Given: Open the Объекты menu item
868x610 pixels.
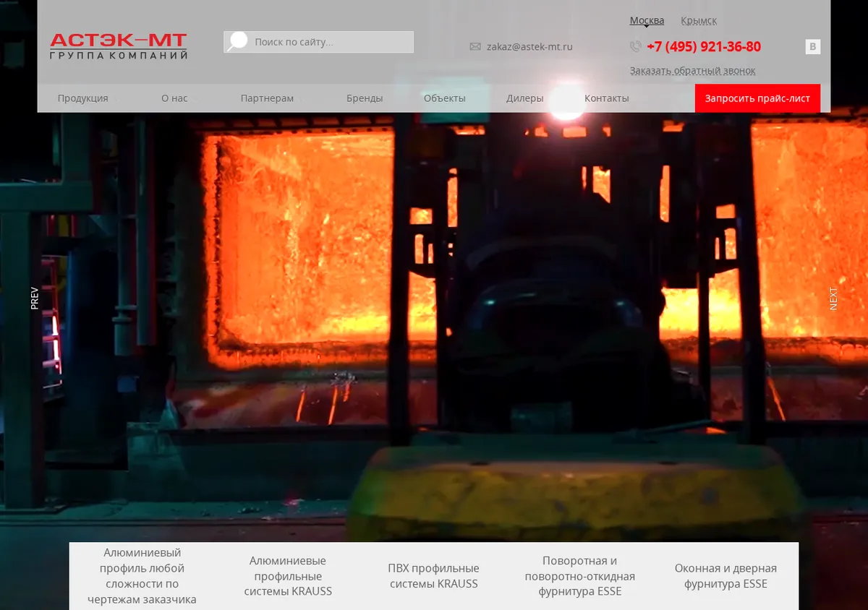Looking at the screenshot, I should (x=445, y=98).
